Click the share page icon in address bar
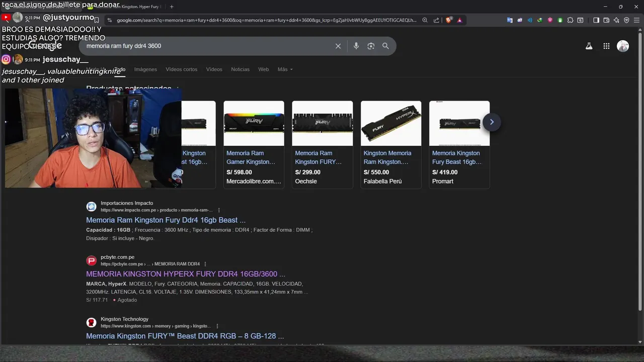 [436, 20]
